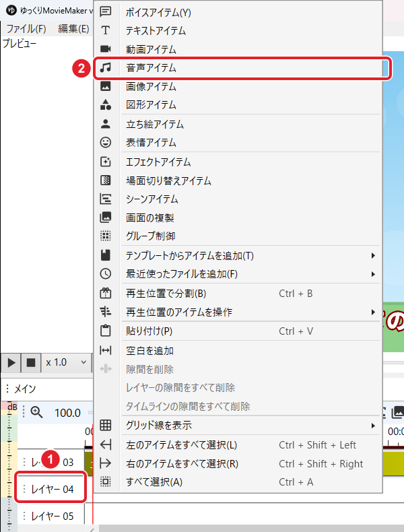Open the ファイル(F) menu
This screenshot has height=532, width=404.
26,28
